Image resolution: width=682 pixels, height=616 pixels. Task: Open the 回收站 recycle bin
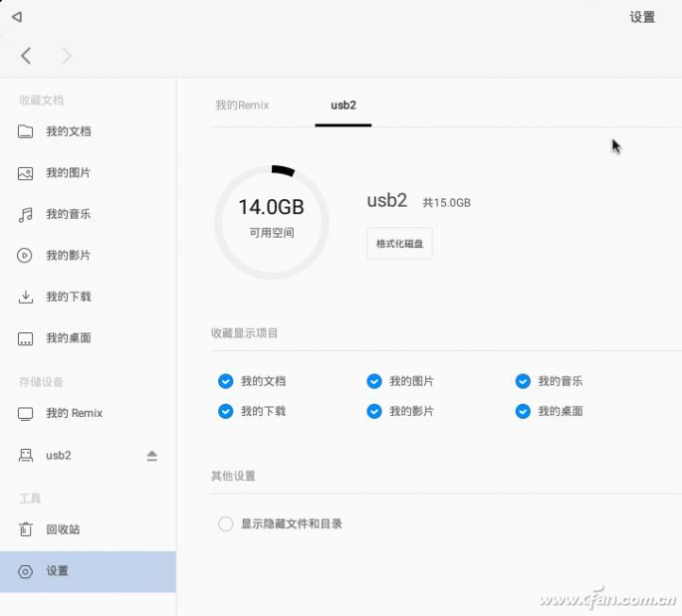(62, 529)
